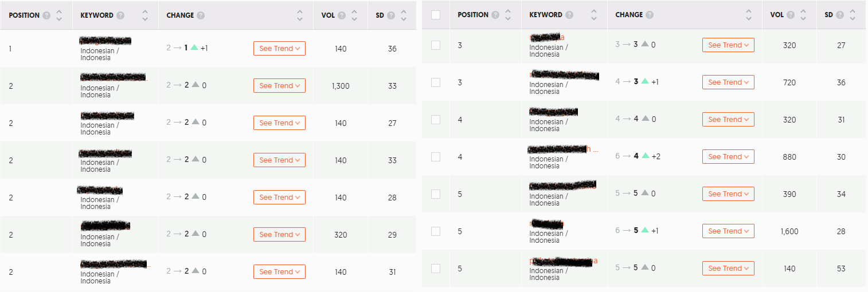Image resolution: width=868 pixels, height=292 pixels.
Task: Sort by the right VOL column arrows
Action: (803, 15)
